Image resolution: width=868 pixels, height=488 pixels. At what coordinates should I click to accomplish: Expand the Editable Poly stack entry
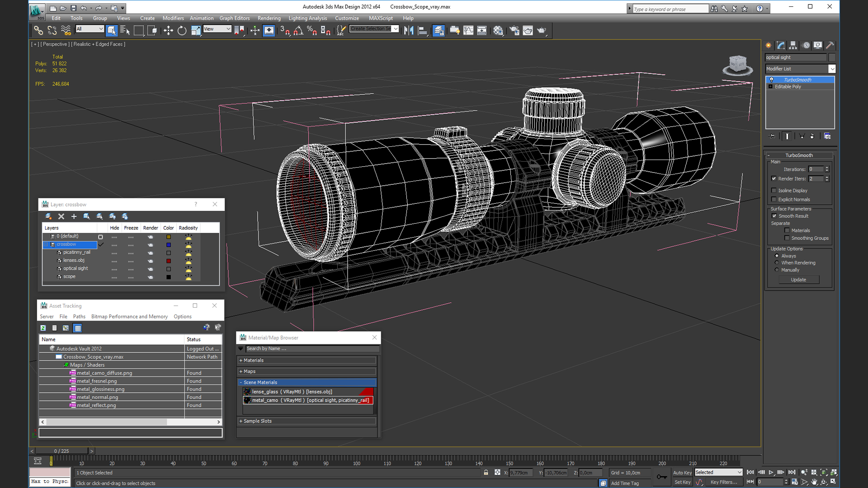(771, 87)
